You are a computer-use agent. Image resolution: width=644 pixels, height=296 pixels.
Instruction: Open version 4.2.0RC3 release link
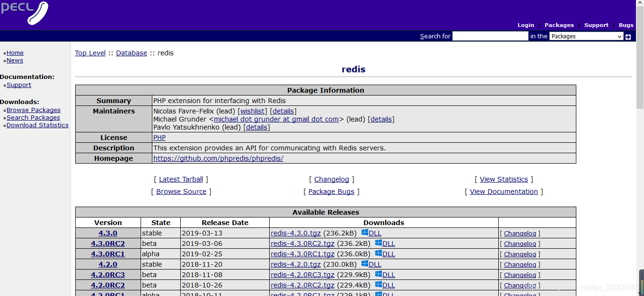coord(108,275)
